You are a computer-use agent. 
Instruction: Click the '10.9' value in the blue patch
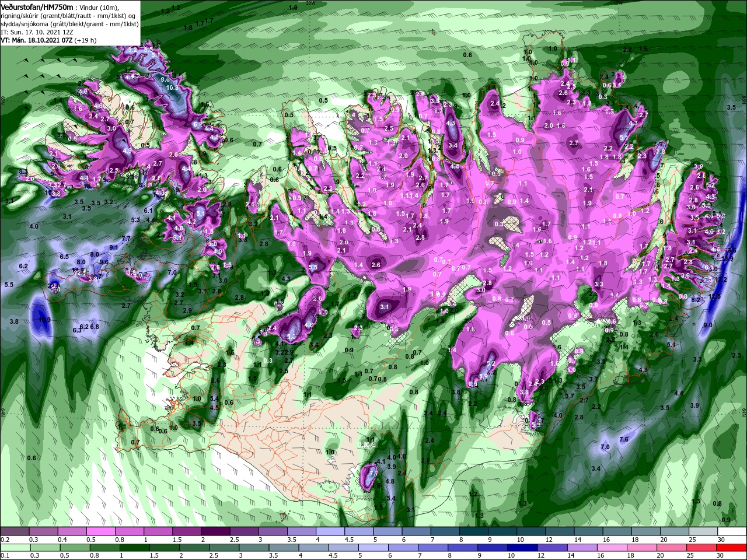click(x=44, y=320)
